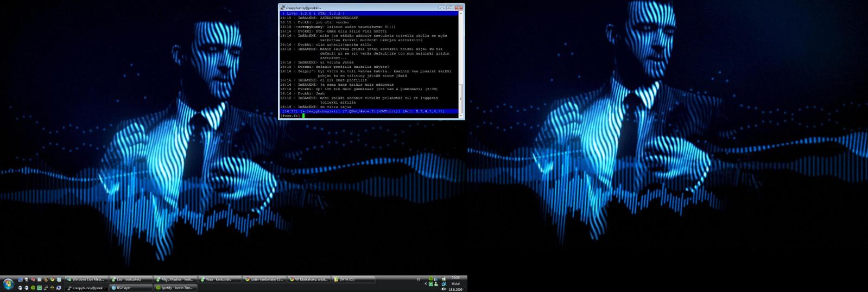This screenshot has width=868, height=292.
Task: Launch Chrome from the quick launch bar
Action: pyautogui.click(x=52, y=280)
